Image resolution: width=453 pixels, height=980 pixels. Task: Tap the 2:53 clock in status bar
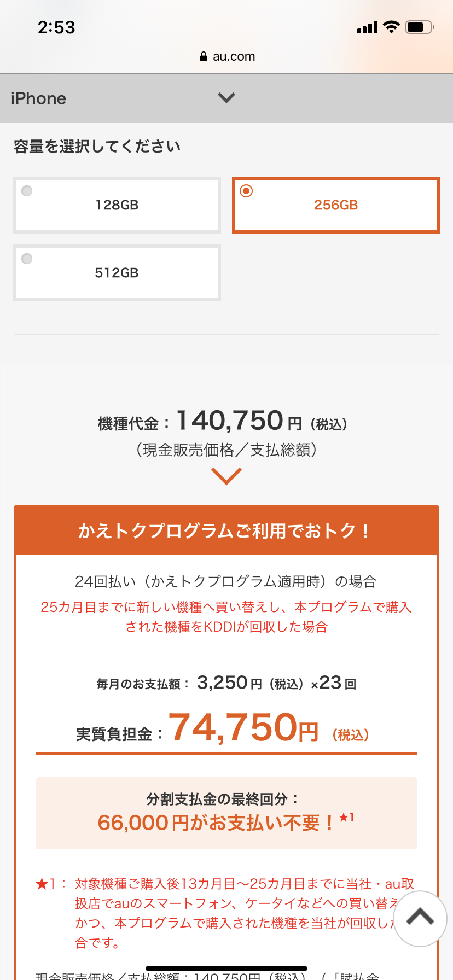(x=56, y=27)
